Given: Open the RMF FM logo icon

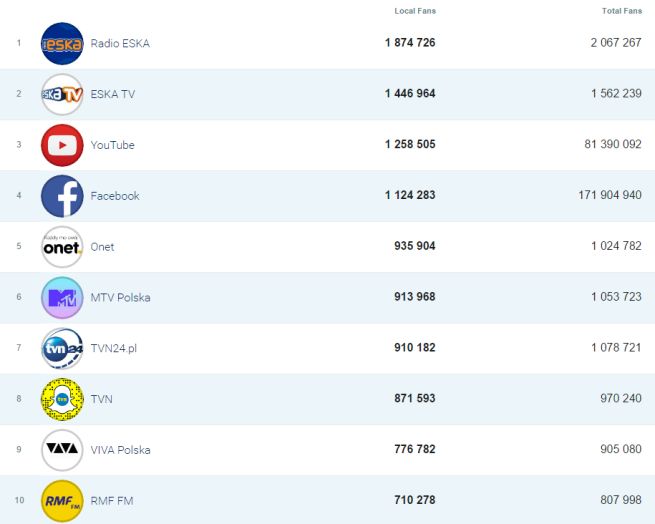Looking at the screenshot, I should pyautogui.click(x=62, y=501).
